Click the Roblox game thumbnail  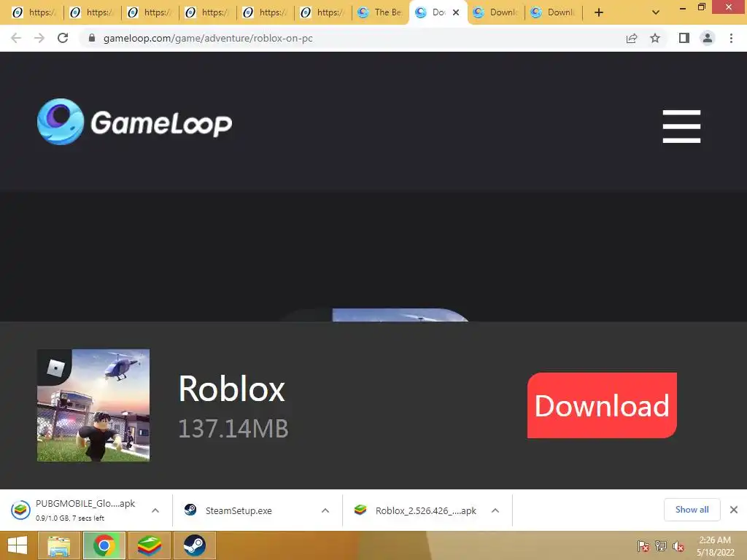(93, 405)
